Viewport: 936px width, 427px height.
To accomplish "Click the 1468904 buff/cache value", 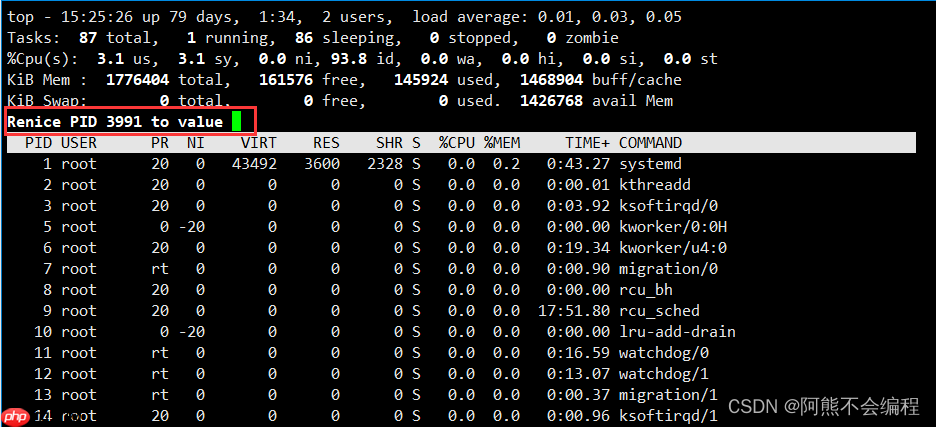I will pyautogui.click(x=551, y=80).
